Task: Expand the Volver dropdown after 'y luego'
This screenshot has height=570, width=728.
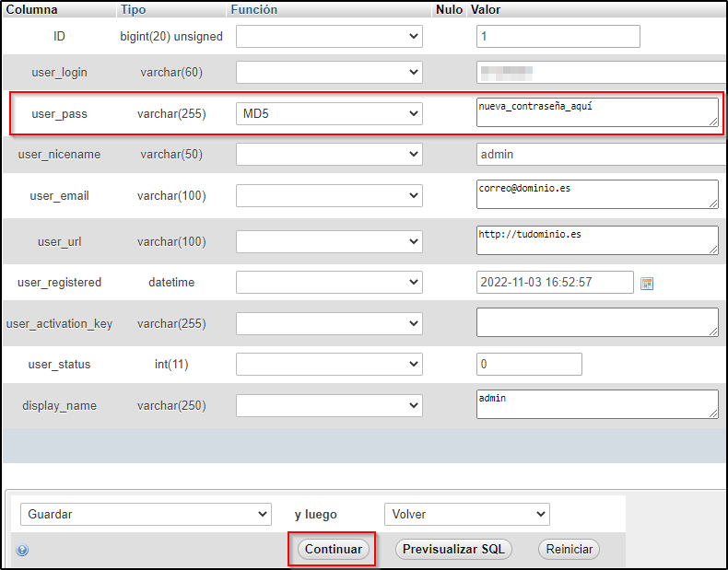Action: tap(466, 514)
